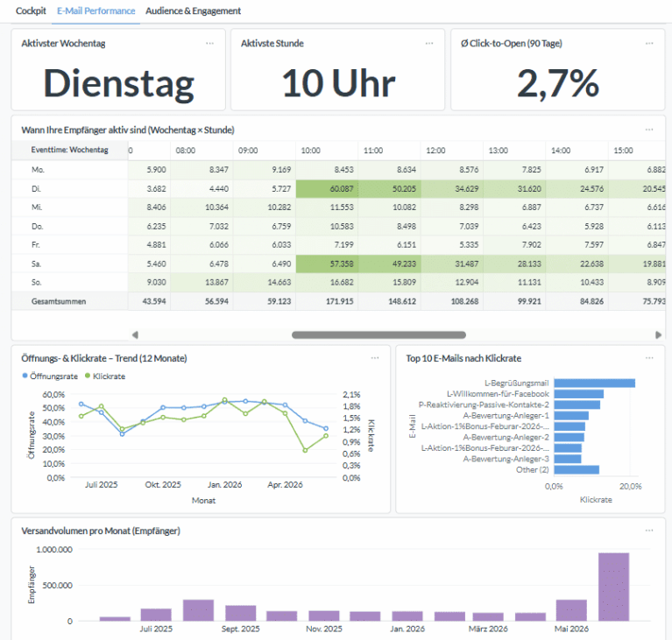The width and height of the screenshot is (672, 640).
Task: Click the Other (2) bar label
Action: (x=533, y=469)
